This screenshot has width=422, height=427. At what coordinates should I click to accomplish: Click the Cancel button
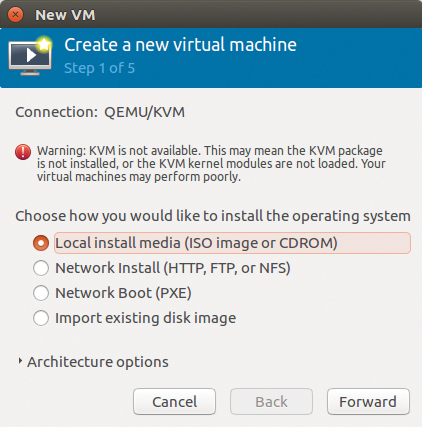(175, 402)
